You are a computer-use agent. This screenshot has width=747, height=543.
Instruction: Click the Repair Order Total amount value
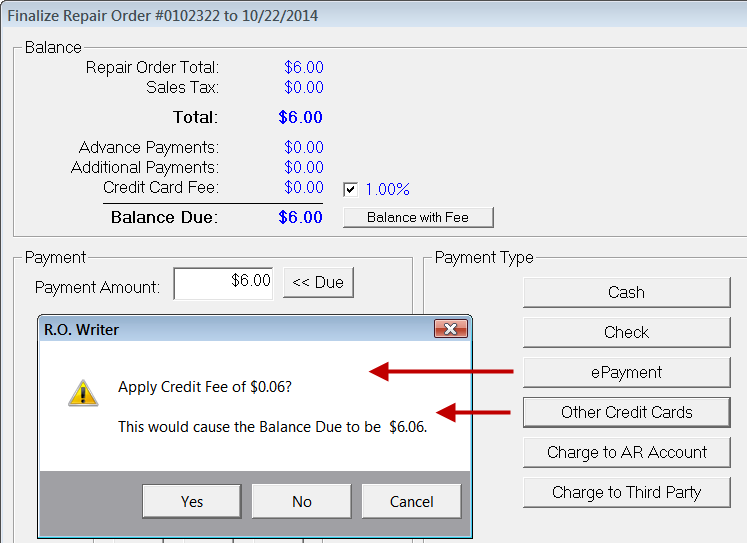(x=303, y=68)
